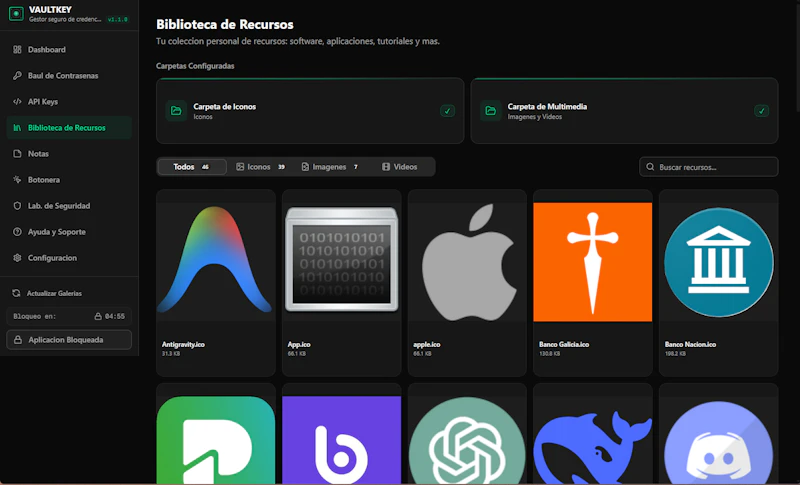Image resolution: width=800 pixels, height=485 pixels.
Task: Click the image icon in Iconos tab
Action: [x=240, y=167]
